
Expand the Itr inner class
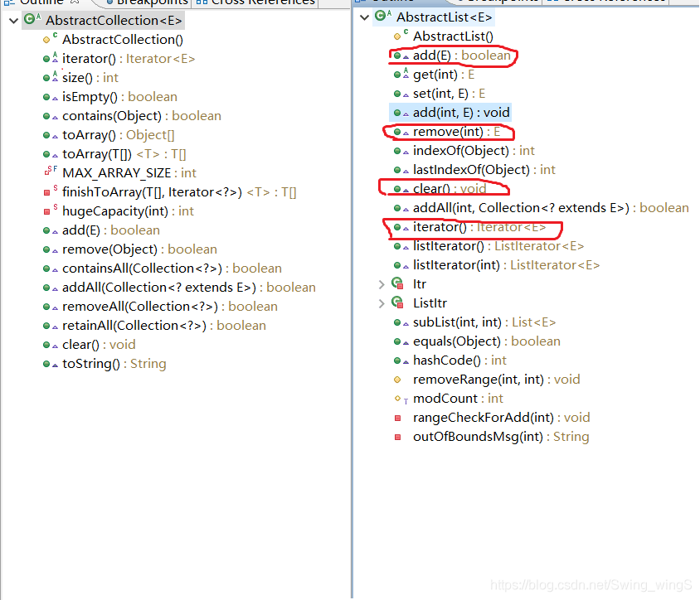[382, 284]
